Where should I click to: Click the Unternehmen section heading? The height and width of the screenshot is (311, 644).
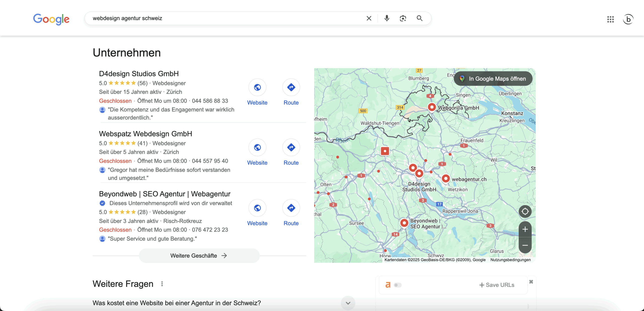[127, 53]
